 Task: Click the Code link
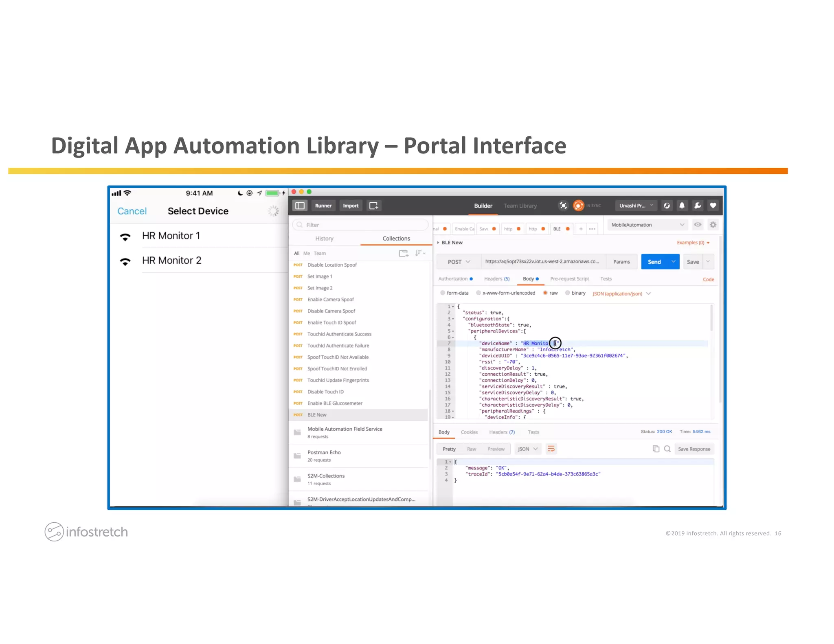pyautogui.click(x=708, y=280)
